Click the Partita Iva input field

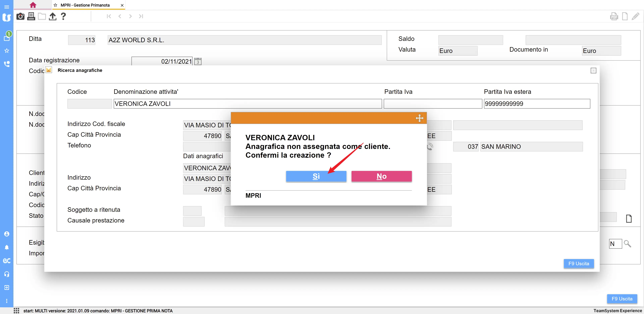point(433,104)
